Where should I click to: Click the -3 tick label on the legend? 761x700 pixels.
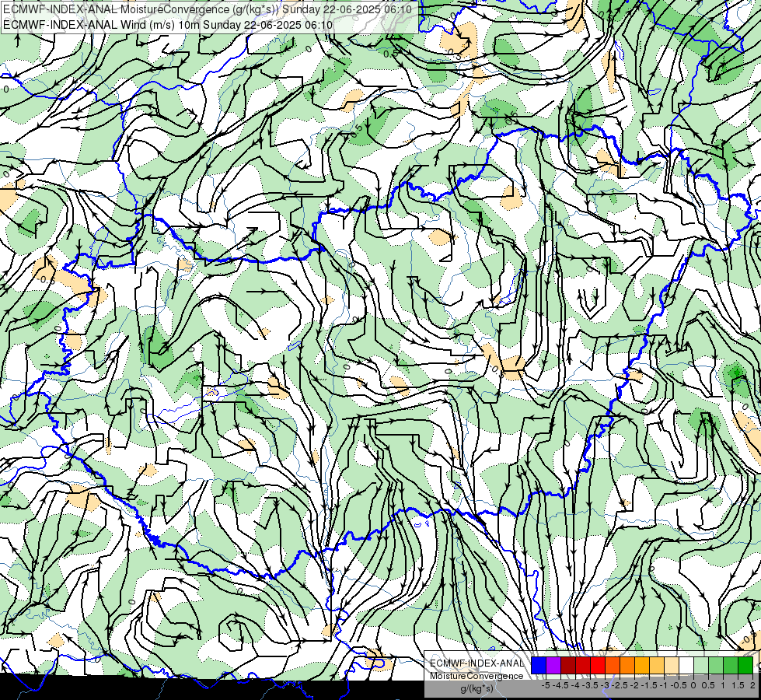pos(606,685)
